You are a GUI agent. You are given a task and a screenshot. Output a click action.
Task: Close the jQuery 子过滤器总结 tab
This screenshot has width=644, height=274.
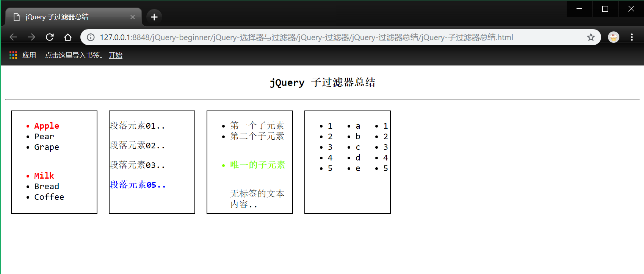pyautogui.click(x=133, y=17)
